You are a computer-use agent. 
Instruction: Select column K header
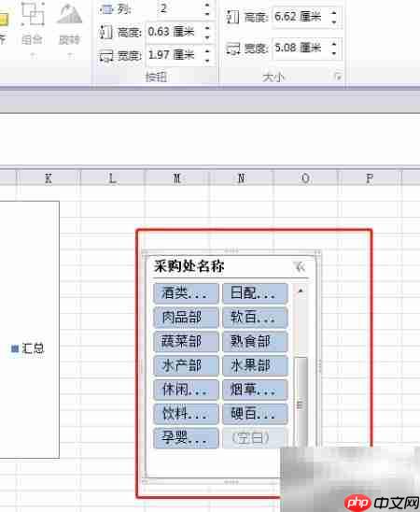coord(49,178)
